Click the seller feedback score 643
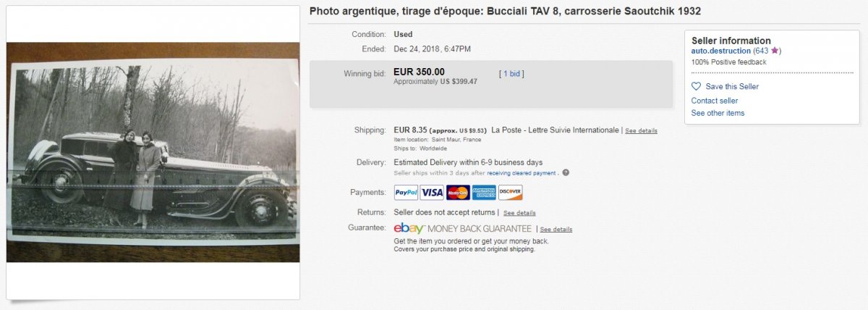 tap(762, 51)
